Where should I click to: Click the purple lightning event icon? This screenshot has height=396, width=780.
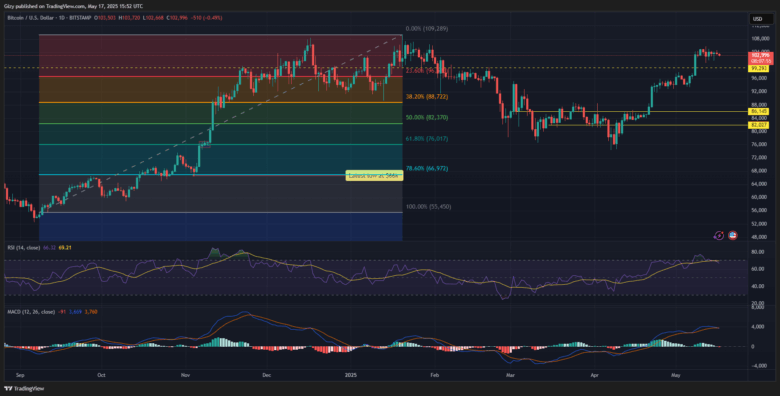(x=718, y=235)
